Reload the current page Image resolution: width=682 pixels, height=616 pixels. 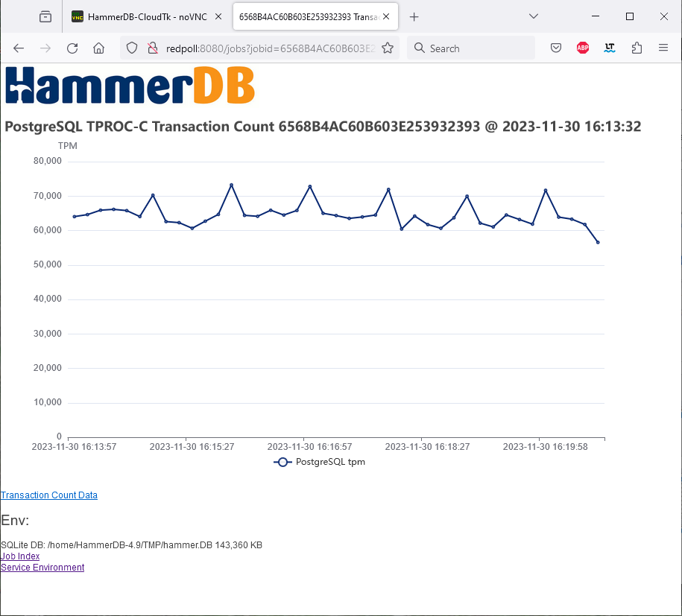pyautogui.click(x=72, y=48)
